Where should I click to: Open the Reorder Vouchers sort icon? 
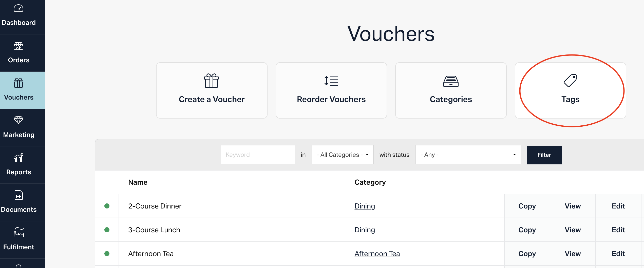331,81
